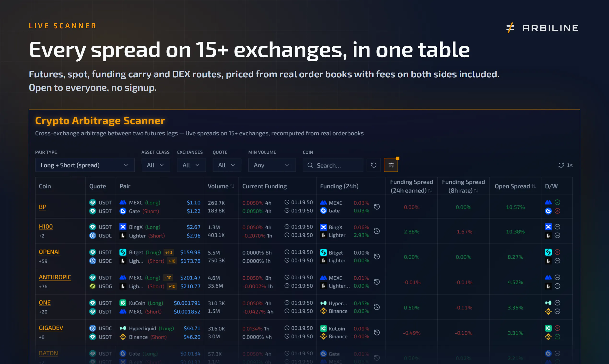
Task: Click the 2.88% funding spread value
Action: (412, 232)
